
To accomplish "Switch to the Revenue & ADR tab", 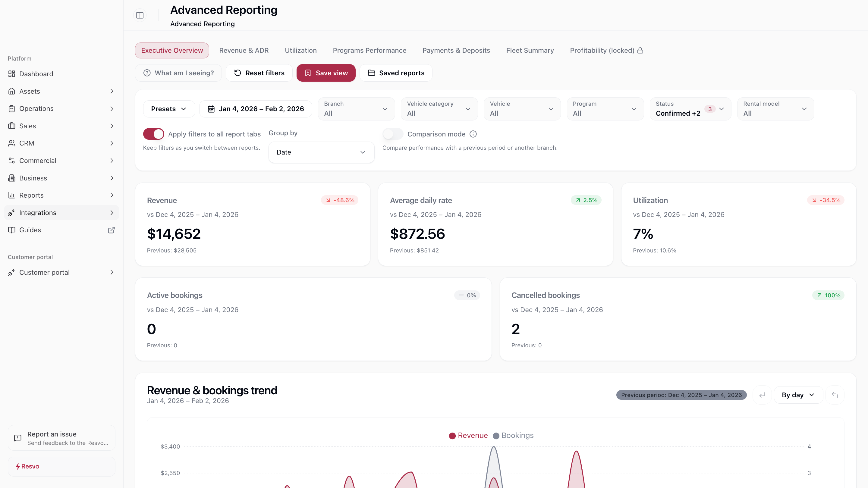I will coord(244,50).
